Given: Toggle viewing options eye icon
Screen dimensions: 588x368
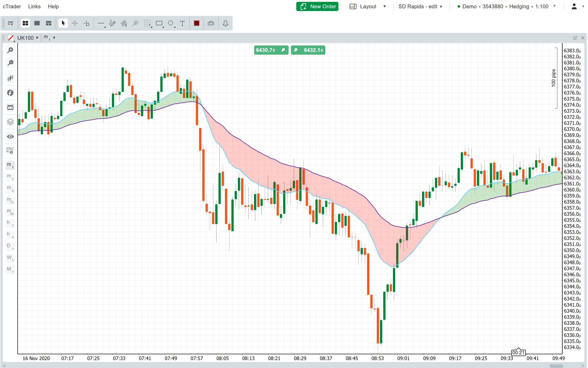Looking at the screenshot, I should click(10, 137).
